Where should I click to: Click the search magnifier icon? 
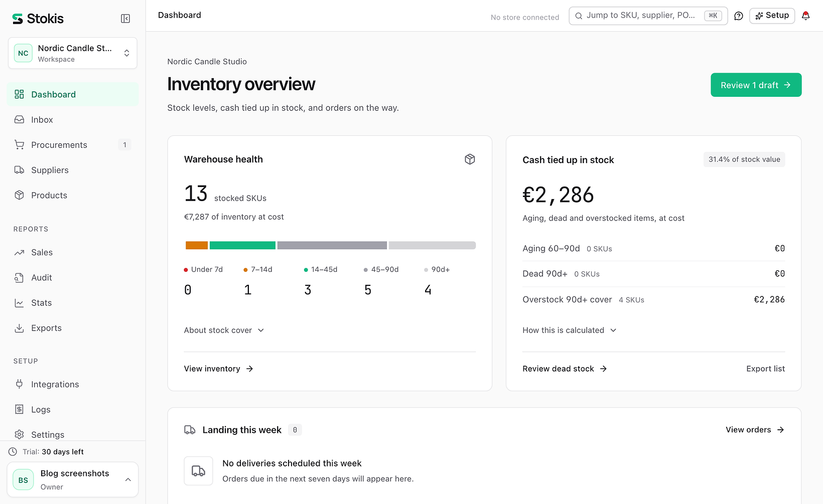click(x=579, y=16)
